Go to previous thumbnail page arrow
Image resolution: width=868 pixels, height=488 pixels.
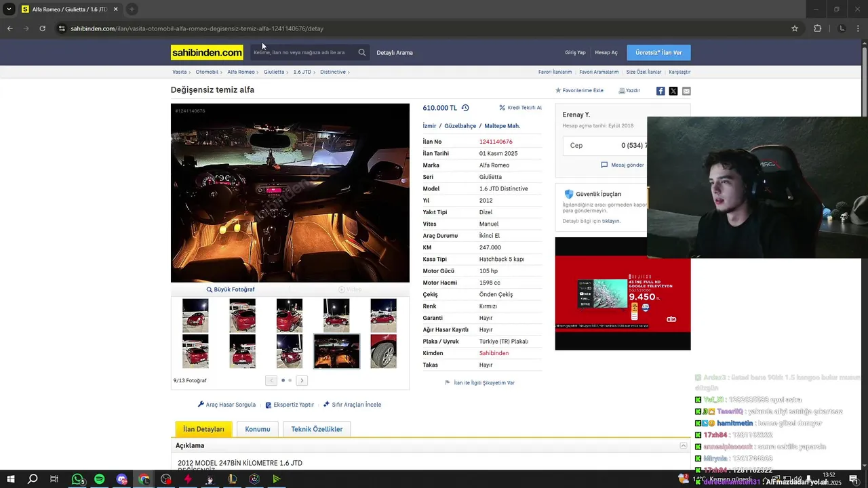tap(271, 380)
